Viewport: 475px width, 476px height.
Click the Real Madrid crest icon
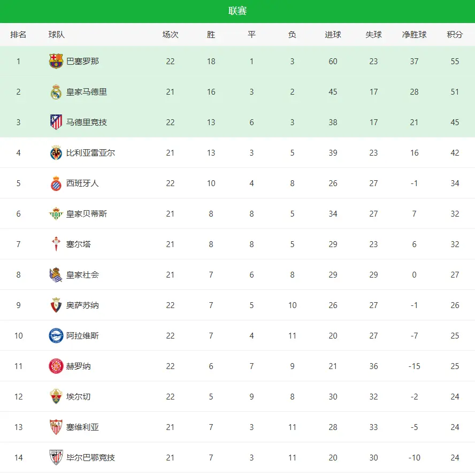pyautogui.click(x=56, y=92)
